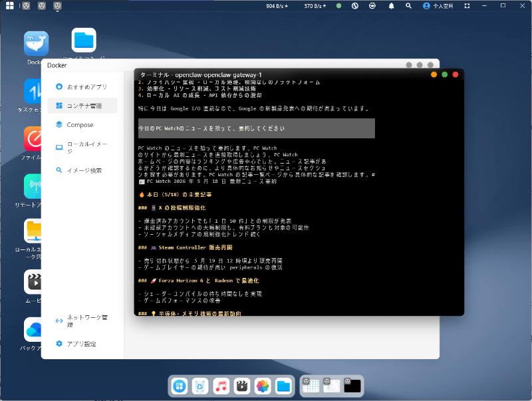Toggle fullscreen mode icon in top bar

pyautogui.click(x=467, y=6)
